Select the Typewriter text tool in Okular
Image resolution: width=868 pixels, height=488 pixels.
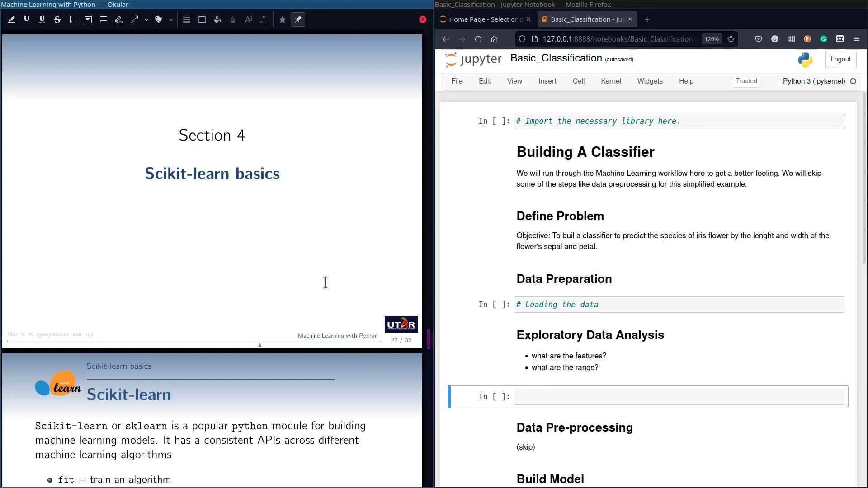pyautogui.click(x=73, y=19)
